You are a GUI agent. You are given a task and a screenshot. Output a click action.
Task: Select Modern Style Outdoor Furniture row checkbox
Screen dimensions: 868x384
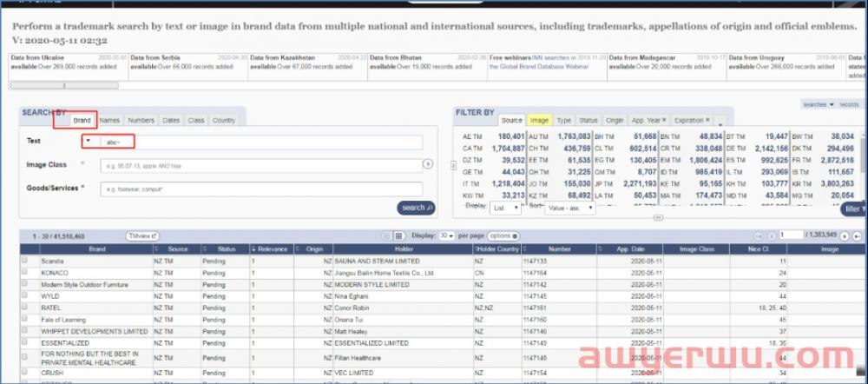click(24, 284)
